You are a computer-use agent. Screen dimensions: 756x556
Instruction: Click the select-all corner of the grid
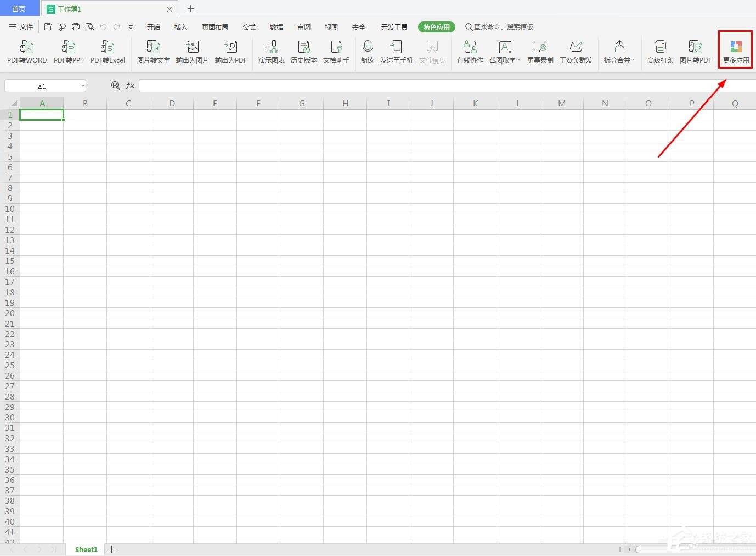(x=10, y=103)
